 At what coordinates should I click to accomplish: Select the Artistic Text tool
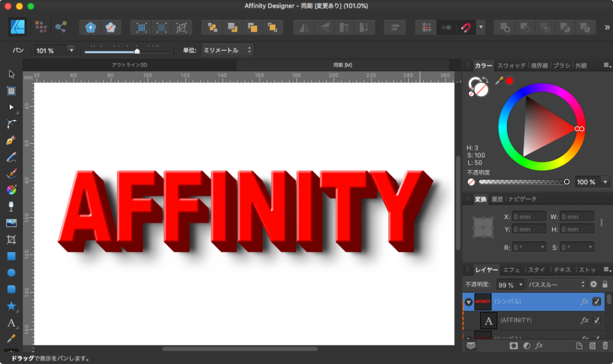[11, 323]
